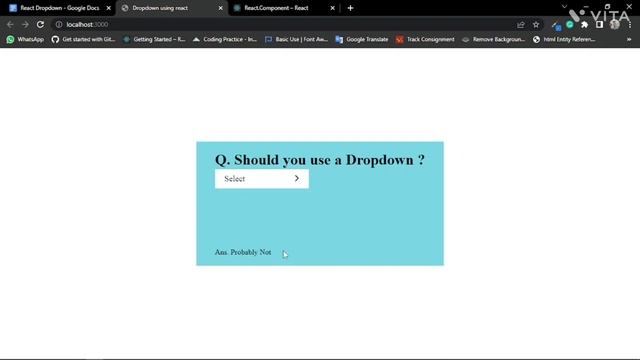Open the Extensions puzzle icon

pyautogui.click(x=584, y=25)
